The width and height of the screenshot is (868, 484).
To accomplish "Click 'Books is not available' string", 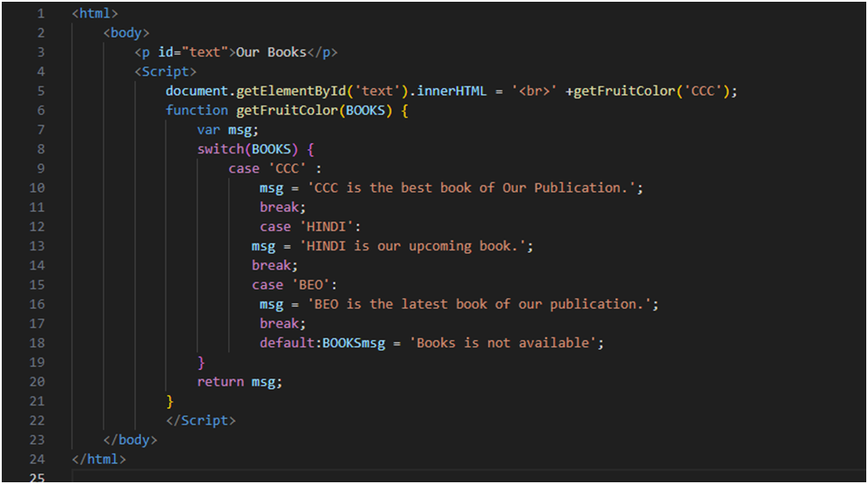I will pos(503,343).
